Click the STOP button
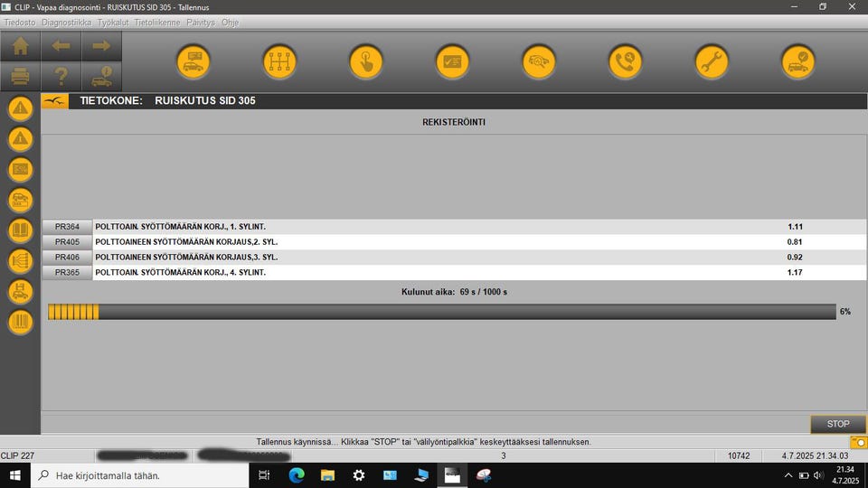 pos(838,424)
